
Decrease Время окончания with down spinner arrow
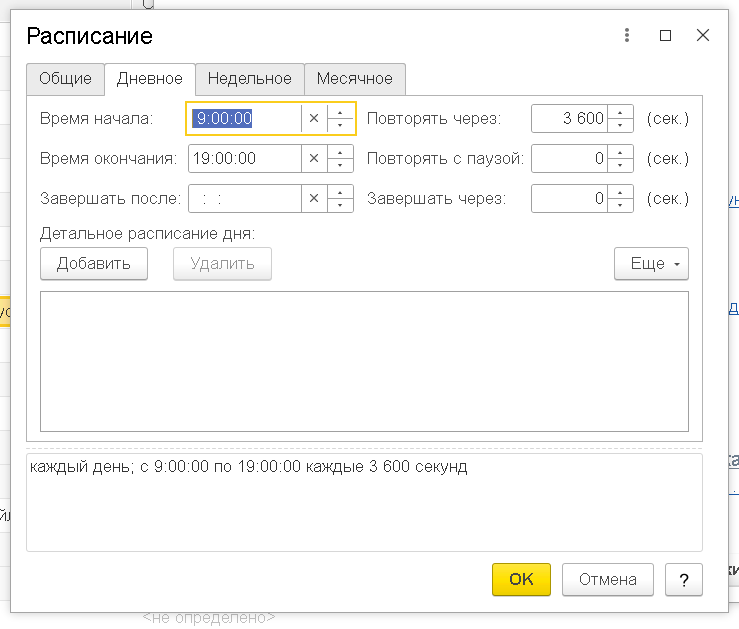(x=341, y=165)
